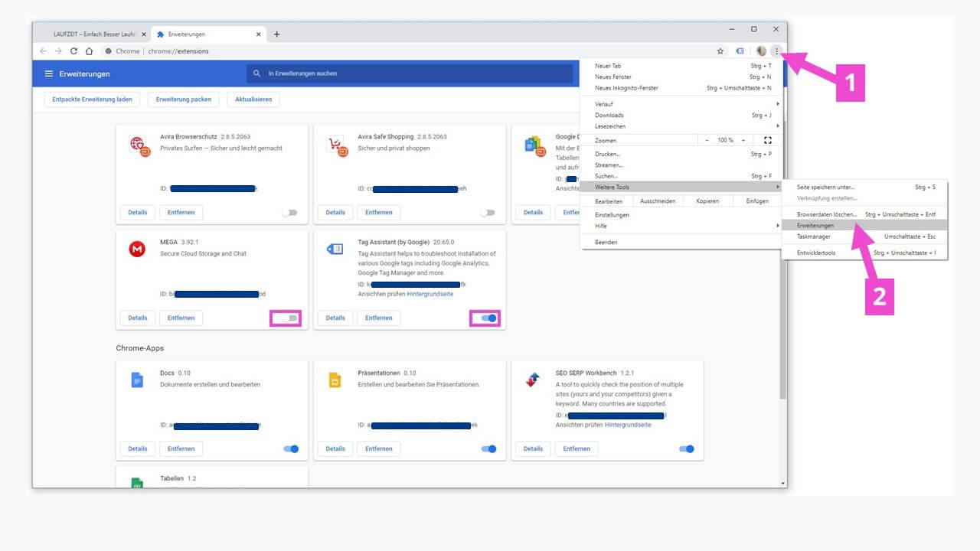The width and height of the screenshot is (980, 551).
Task: Click Entfernen for MEGA extension
Action: pyautogui.click(x=181, y=318)
